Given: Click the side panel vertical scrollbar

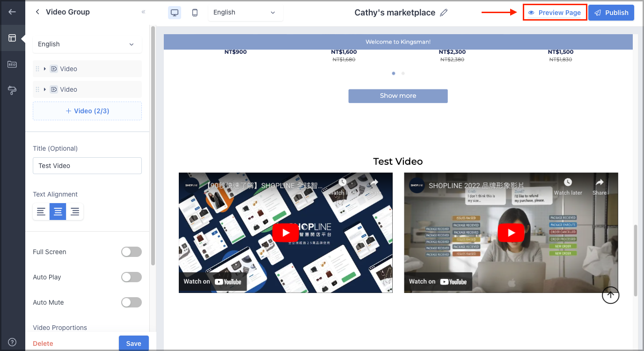Looking at the screenshot, I should click(x=153, y=145).
